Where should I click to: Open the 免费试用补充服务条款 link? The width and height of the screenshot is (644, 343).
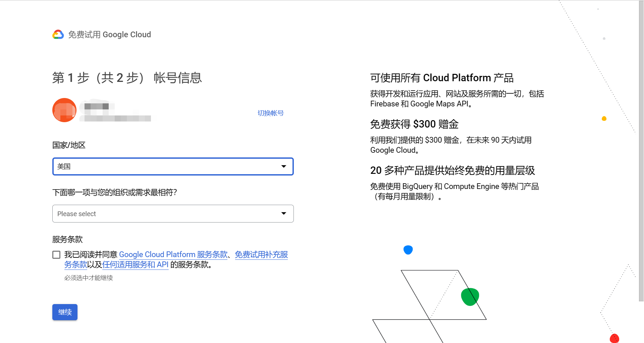261,255
